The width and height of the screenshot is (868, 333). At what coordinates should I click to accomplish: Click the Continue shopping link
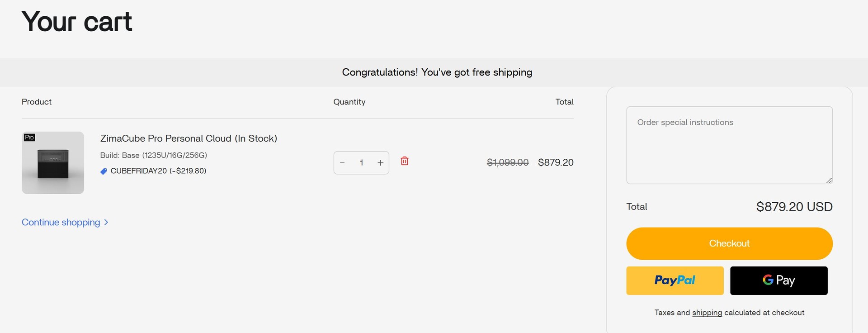[61, 223]
